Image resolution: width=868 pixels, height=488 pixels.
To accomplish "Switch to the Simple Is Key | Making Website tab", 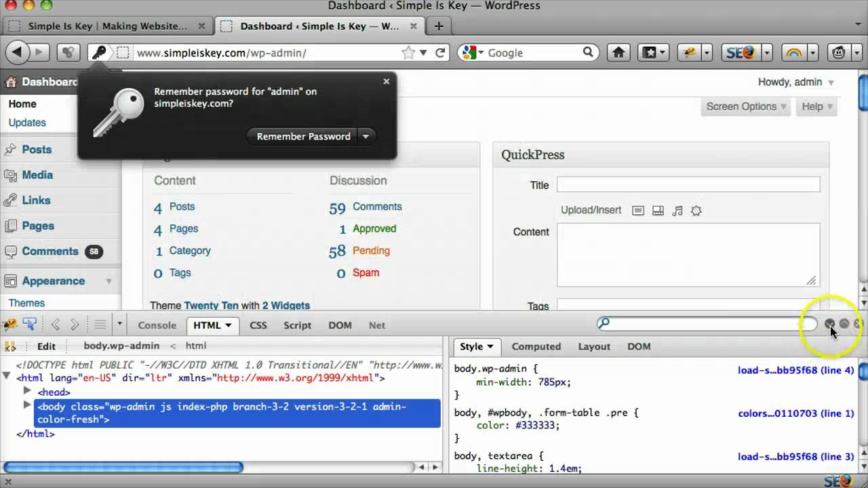I will pyautogui.click(x=107, y=26).
